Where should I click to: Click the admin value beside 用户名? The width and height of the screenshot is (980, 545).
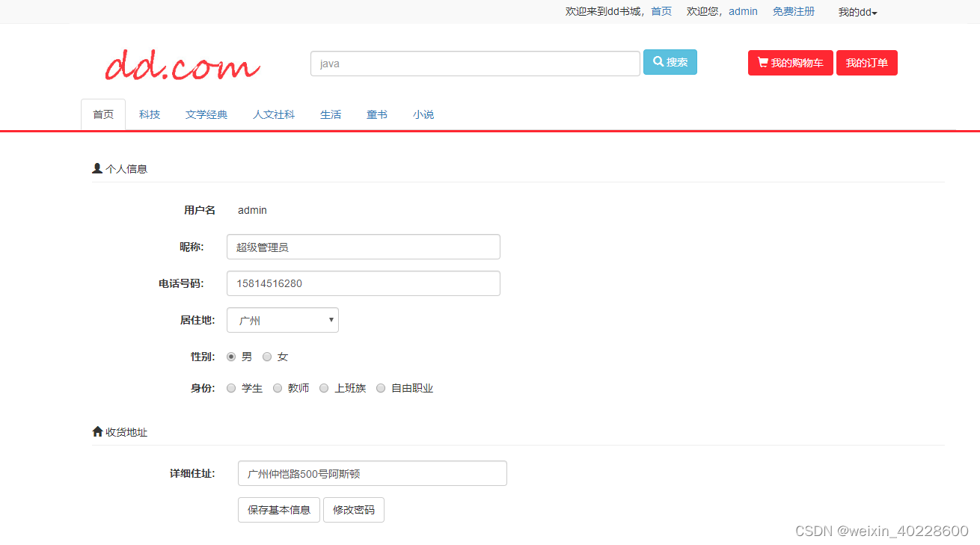(x=252, y=210)
